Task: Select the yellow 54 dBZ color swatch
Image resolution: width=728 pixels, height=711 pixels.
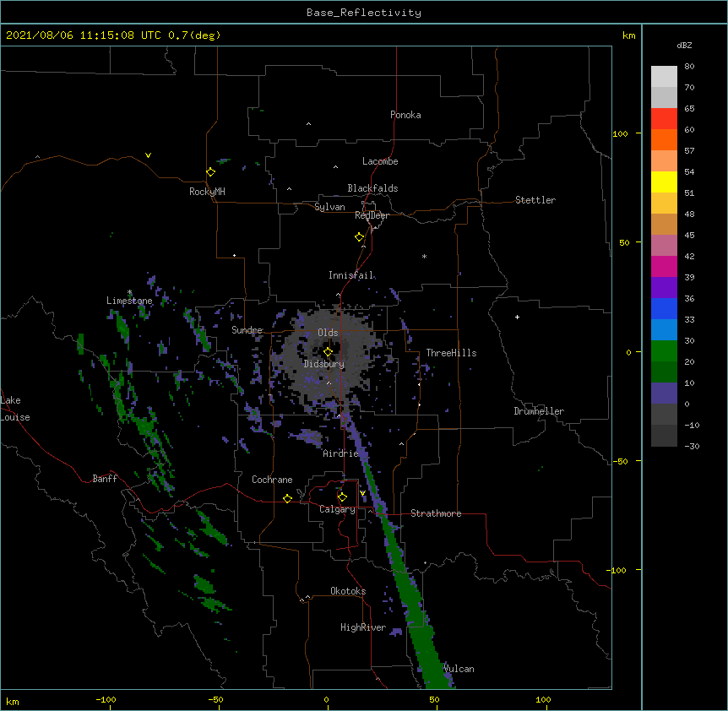Action: (664, 182)
